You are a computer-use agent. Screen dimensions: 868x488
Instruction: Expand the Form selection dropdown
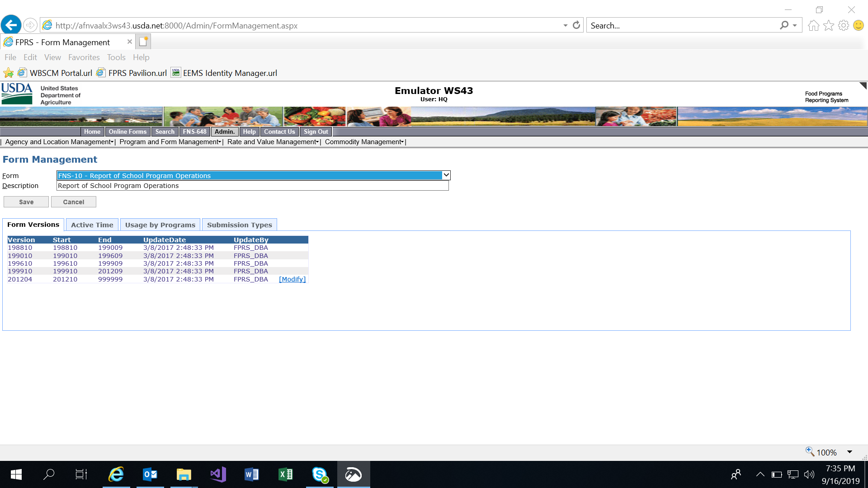(x=446, y=175)
